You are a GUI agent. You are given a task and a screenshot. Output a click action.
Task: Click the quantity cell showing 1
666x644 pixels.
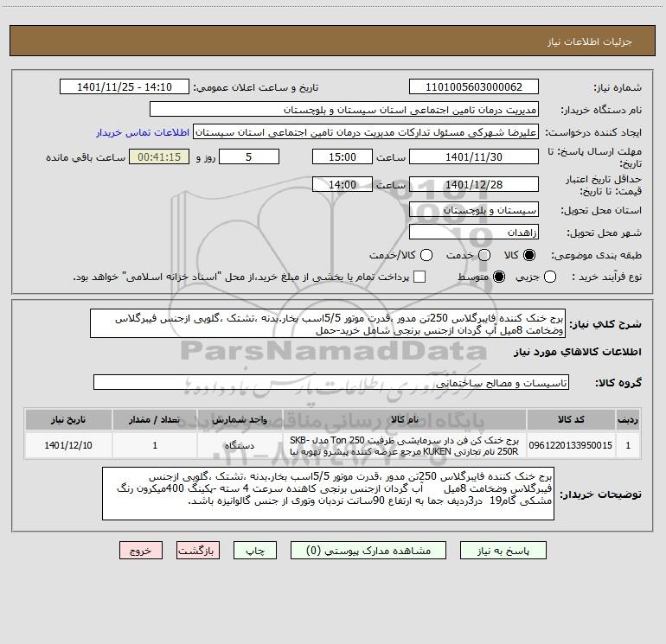pyautogui.click(x=155, y=445)
